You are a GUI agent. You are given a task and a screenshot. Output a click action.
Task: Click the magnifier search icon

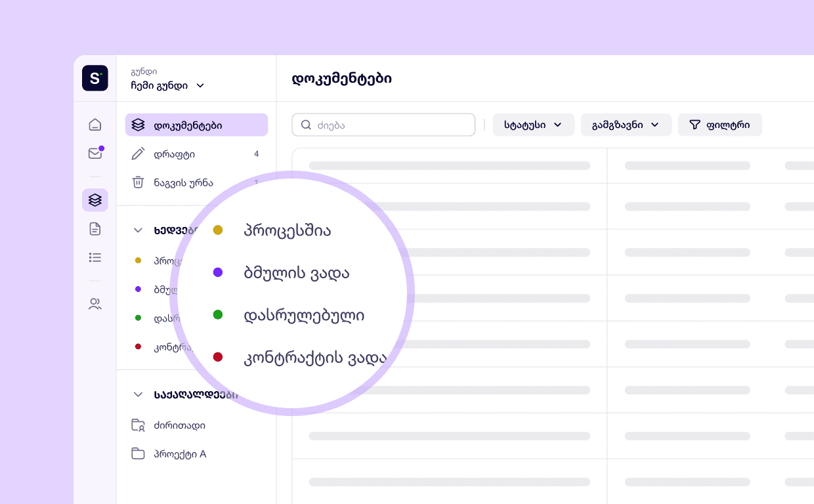306,125
